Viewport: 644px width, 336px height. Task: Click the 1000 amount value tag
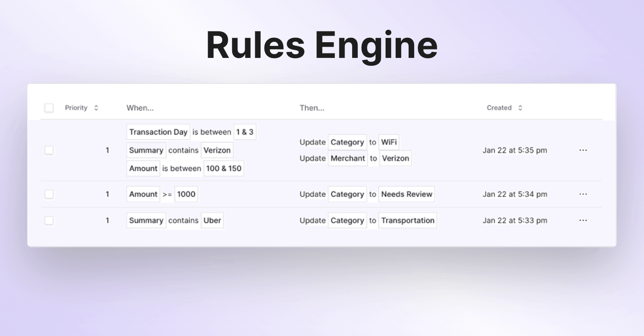(186, 194)
